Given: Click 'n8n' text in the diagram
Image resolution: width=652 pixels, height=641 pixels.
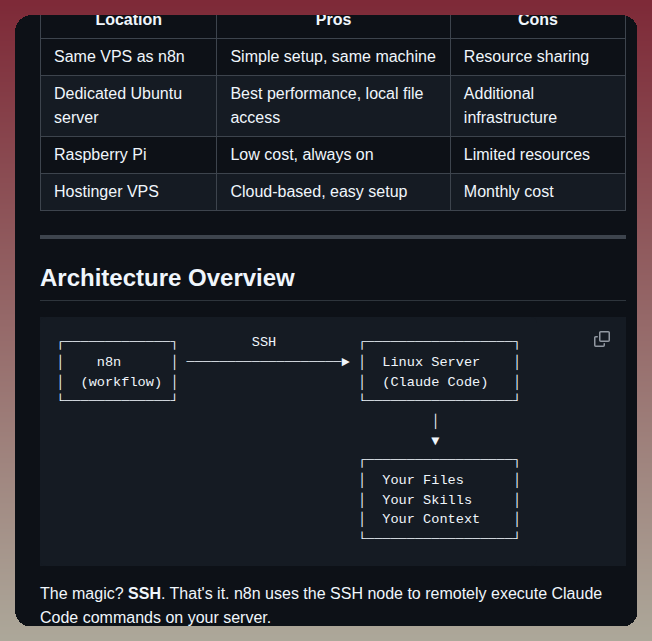Looking at the screenshot, I should point(109,362).
